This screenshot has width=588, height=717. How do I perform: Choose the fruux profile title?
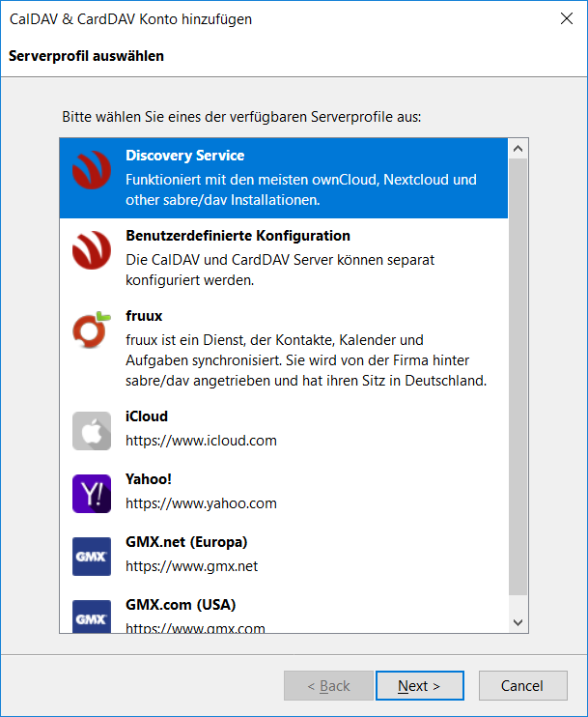pos(144,316)
